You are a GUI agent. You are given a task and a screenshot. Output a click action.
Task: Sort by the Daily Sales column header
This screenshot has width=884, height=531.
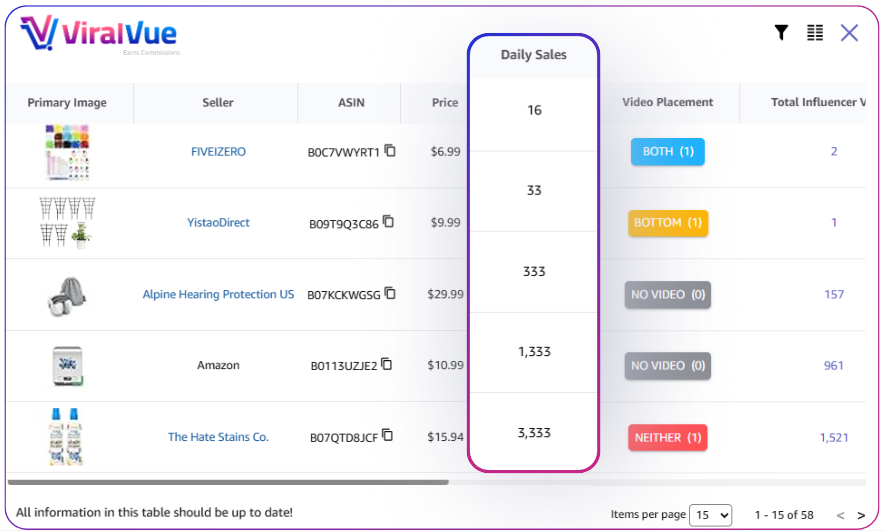coord(533,55)
